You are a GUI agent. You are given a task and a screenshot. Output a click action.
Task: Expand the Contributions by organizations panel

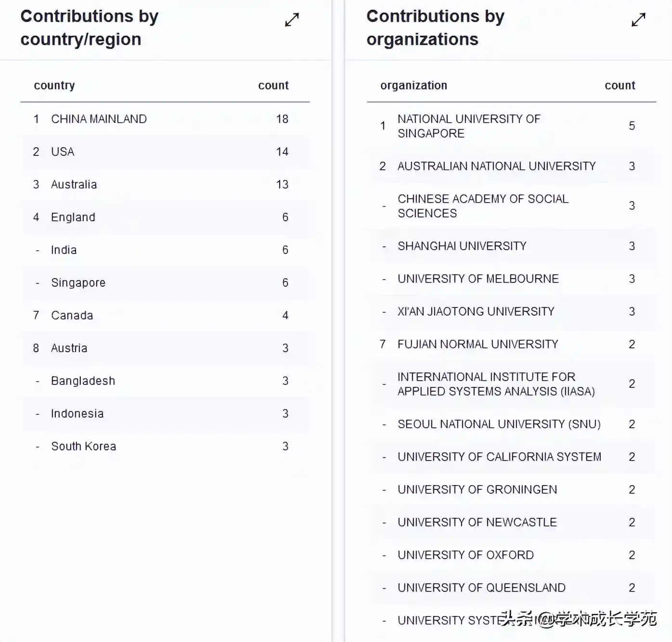638,20
